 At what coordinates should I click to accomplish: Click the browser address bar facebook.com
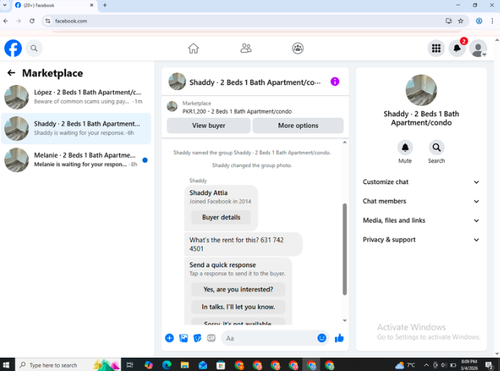click(247, 21)
